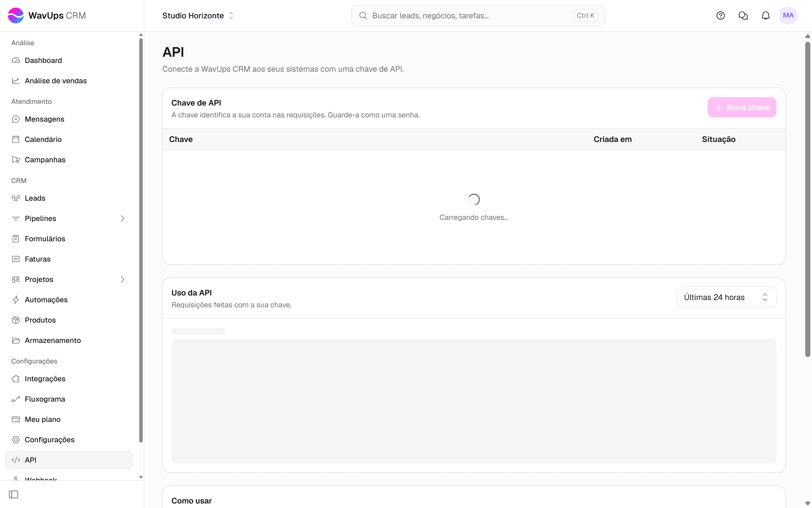The width and height of the screenshot is (812, 508).
Task: Click the Automações lightning icon
Action: [x=16, y=300]
